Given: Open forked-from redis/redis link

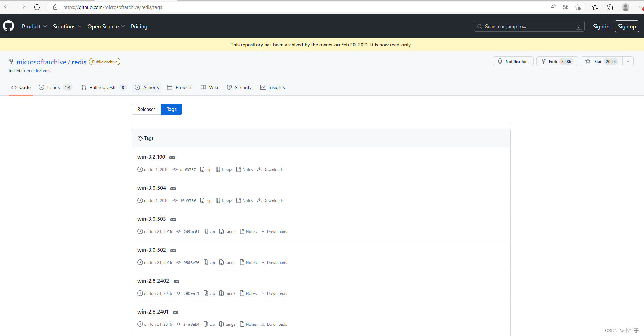Looking at the screenshot, I should (40, 71).
